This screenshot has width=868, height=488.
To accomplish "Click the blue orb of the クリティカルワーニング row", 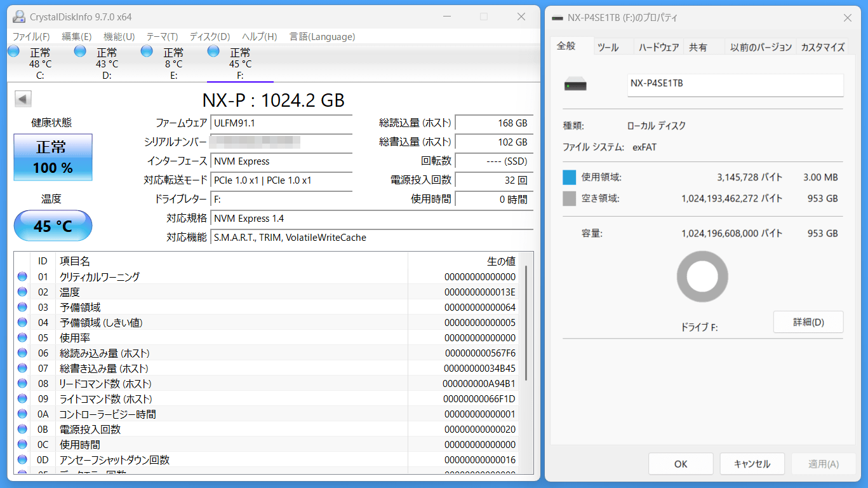I will pyautogui.click(x=22, y=276).
